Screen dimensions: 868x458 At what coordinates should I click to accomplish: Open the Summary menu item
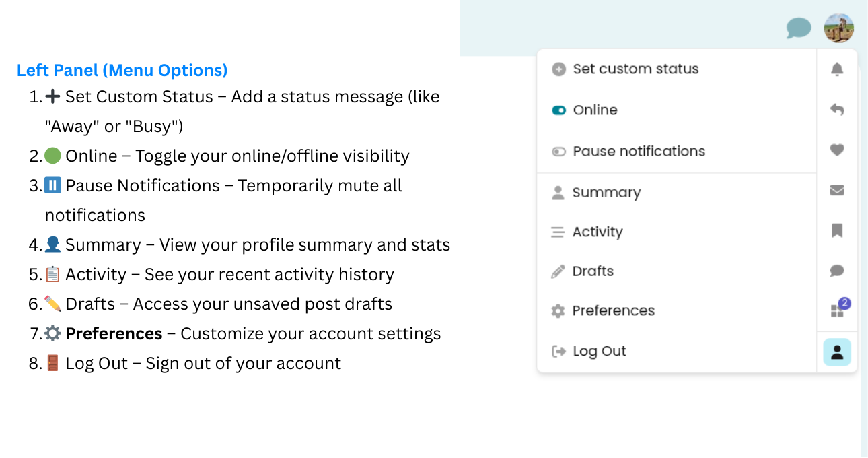pos(606,193)
